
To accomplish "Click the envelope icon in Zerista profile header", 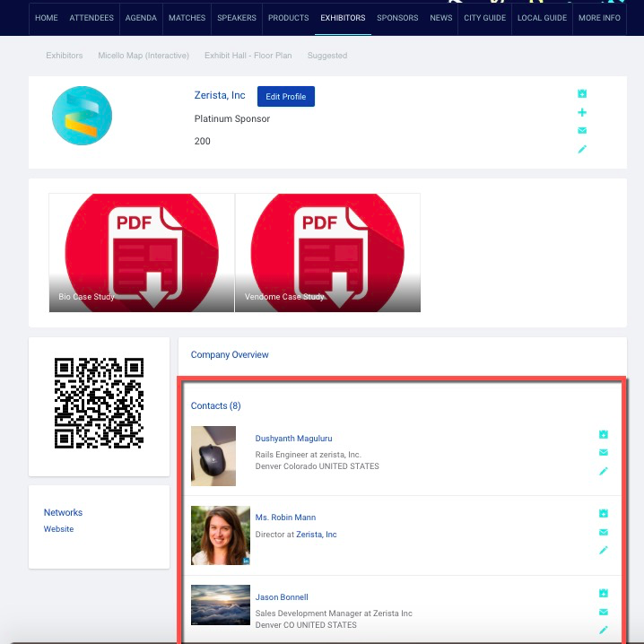I will tap(582, 131).
